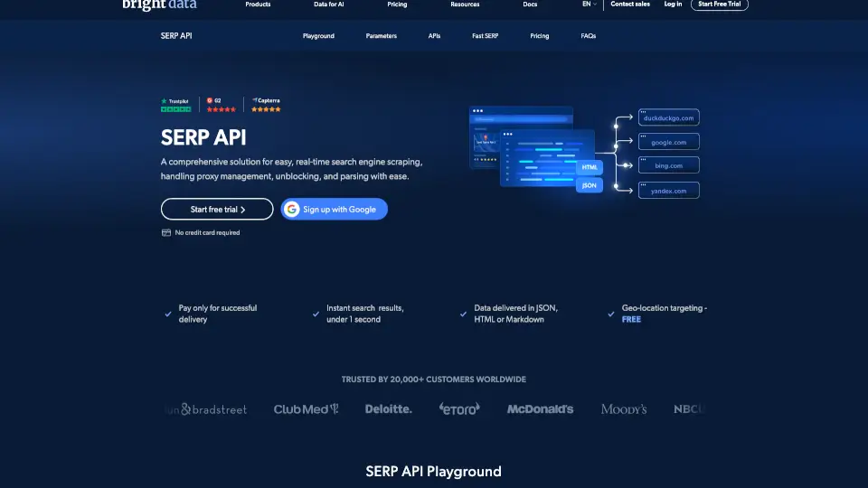Open the Trustpilot rating badge
The image size is (868, 488).
176,105
